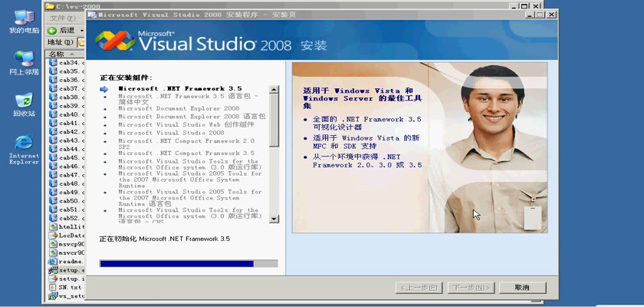Click the installation progress bar
644x307 pixels.
click(x=189, y=263)
